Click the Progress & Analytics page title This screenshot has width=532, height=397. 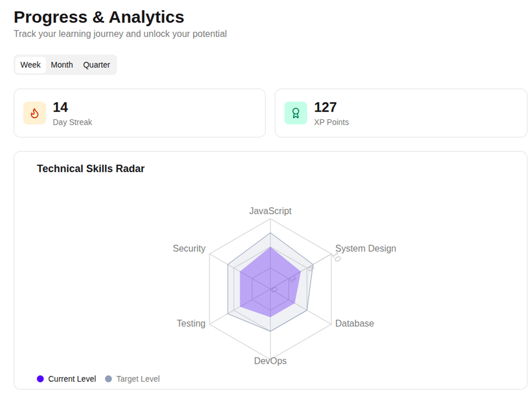click(x=99, y=17)
